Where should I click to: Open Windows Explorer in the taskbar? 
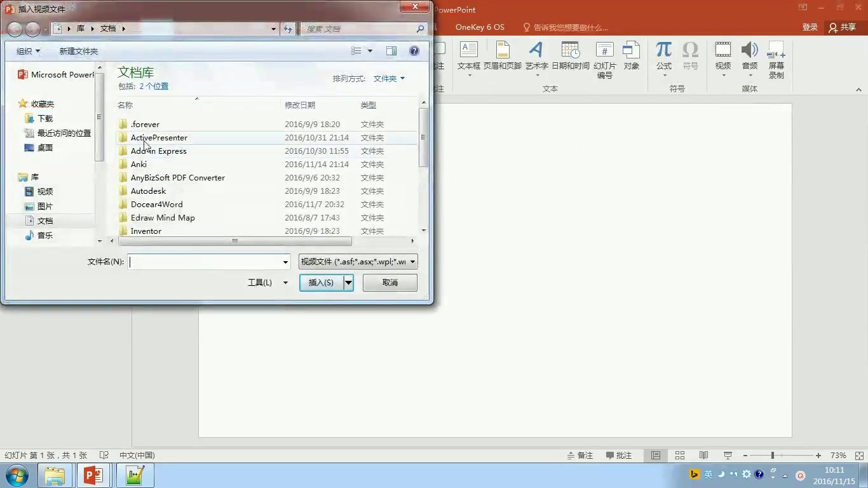55,475
